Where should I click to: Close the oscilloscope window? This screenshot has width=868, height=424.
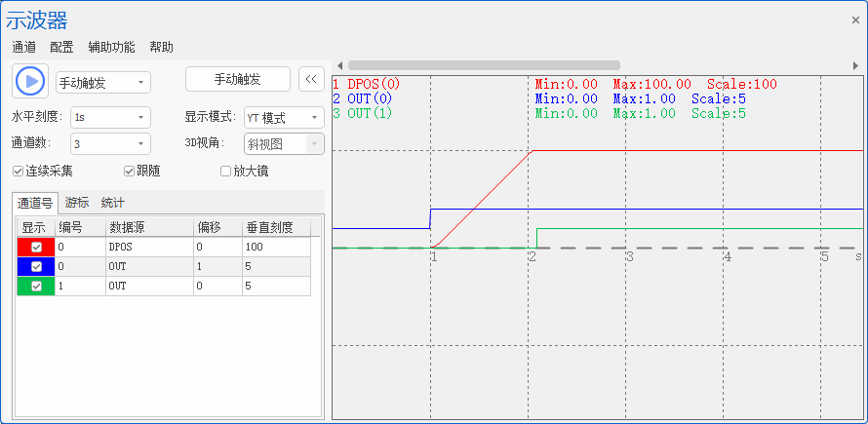[x=855, y=19]
